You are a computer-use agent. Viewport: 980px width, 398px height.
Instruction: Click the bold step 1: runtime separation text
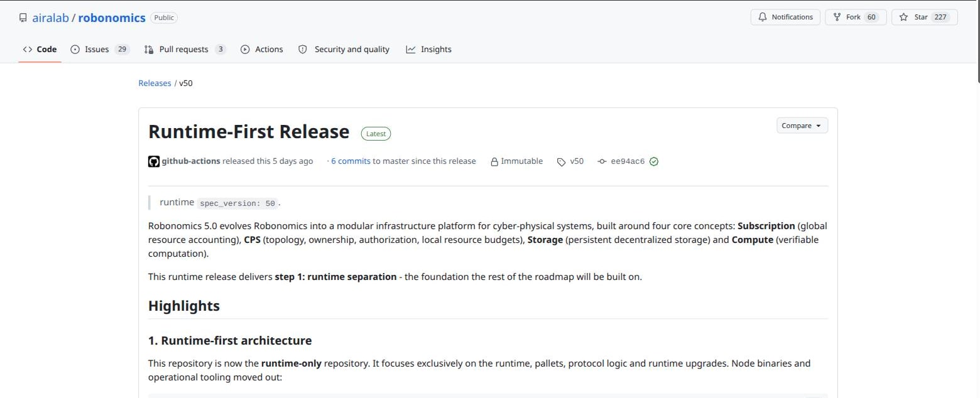(335, 276)
